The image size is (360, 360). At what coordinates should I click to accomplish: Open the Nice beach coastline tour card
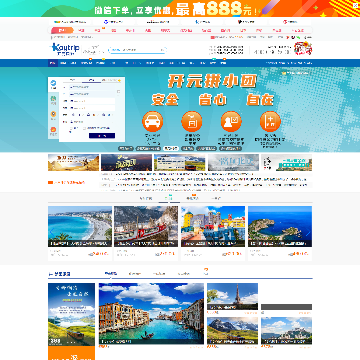pyautogui.click(x=80, y=233)
